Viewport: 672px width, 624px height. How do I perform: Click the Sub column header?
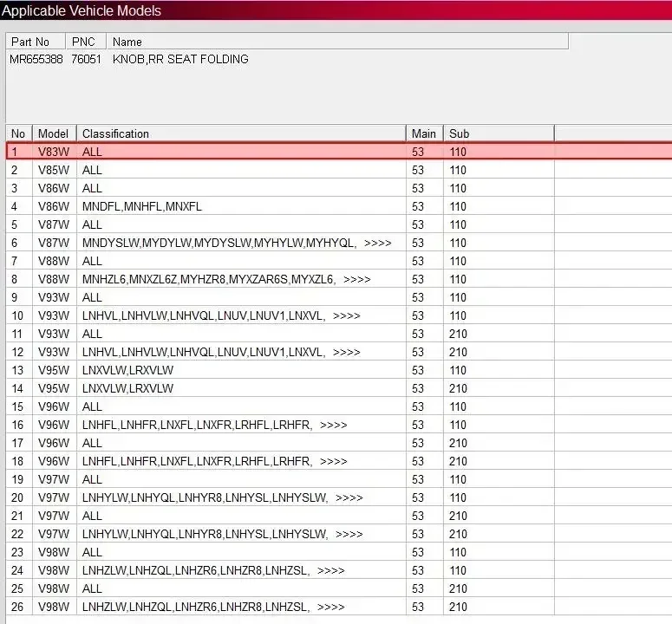click(x=499, y=133)
